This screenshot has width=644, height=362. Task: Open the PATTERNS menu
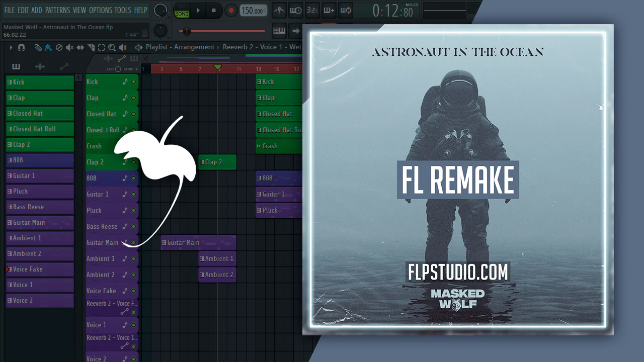(x=57, y=10)
